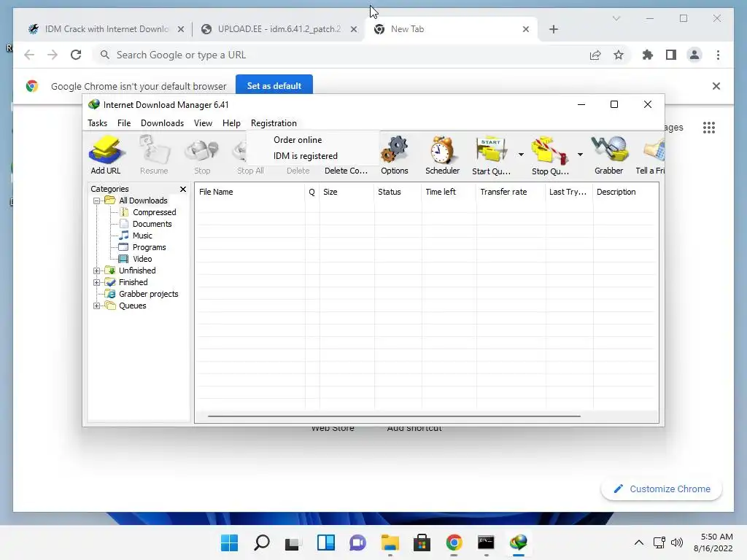The image size is (747, 560).
Task: Click Customize Chrome button
Action: 662,489
